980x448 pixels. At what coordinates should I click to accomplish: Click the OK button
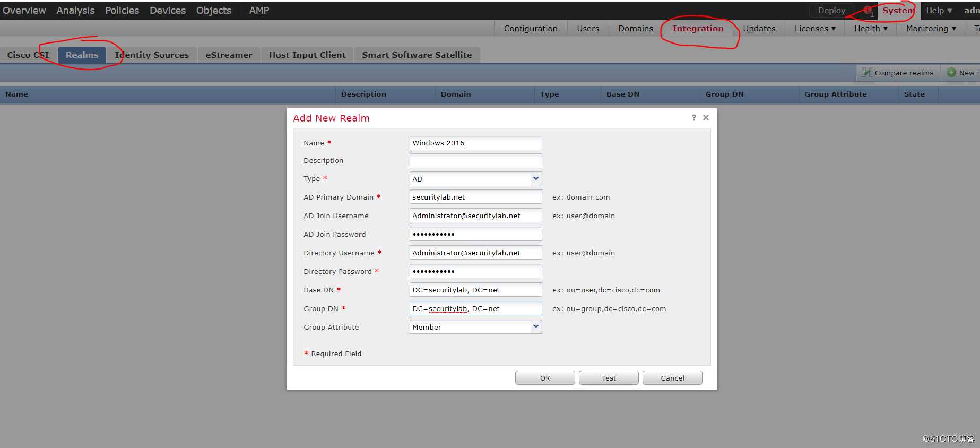click(545, 378)
